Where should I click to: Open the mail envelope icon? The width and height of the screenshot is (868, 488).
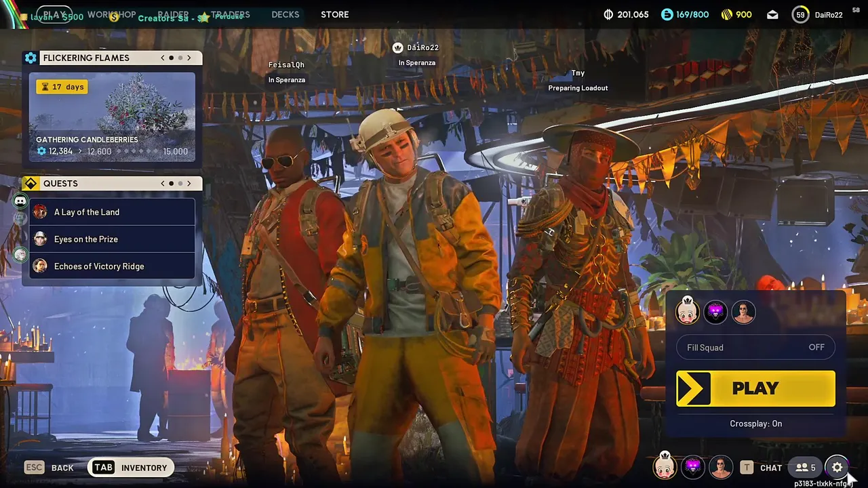point(772,14)
